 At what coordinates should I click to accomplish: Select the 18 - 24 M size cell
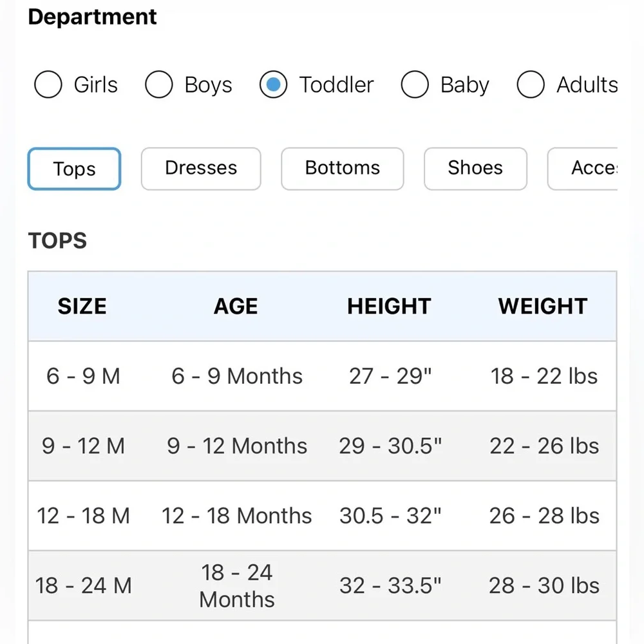83,585
